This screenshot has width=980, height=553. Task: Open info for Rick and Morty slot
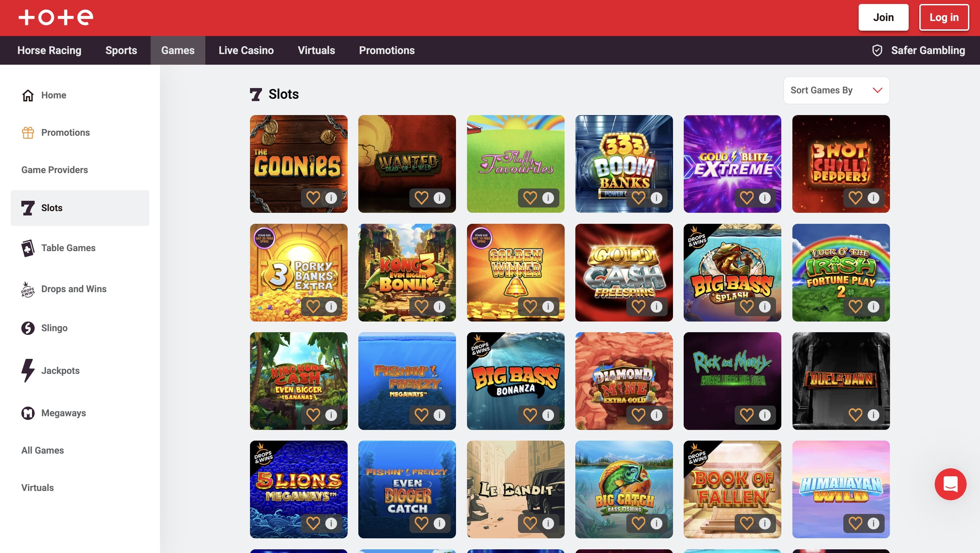point(765,415)
